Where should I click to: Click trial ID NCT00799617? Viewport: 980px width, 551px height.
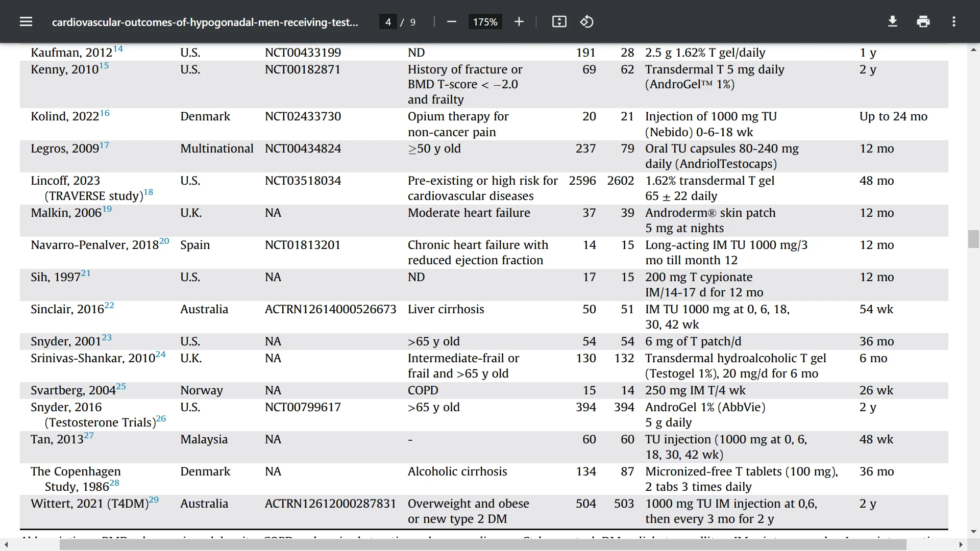click(303, 407)
